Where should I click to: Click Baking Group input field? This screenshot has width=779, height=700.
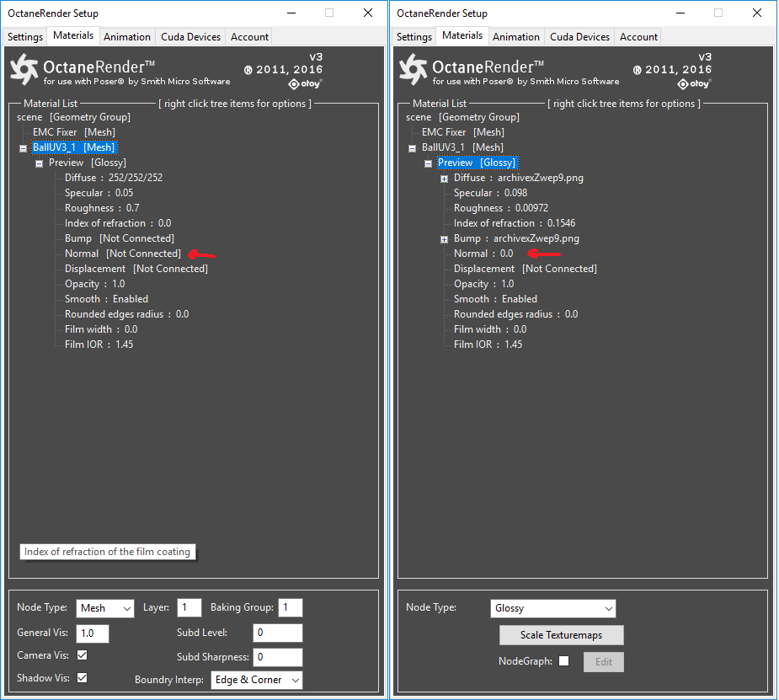point(291,607)
